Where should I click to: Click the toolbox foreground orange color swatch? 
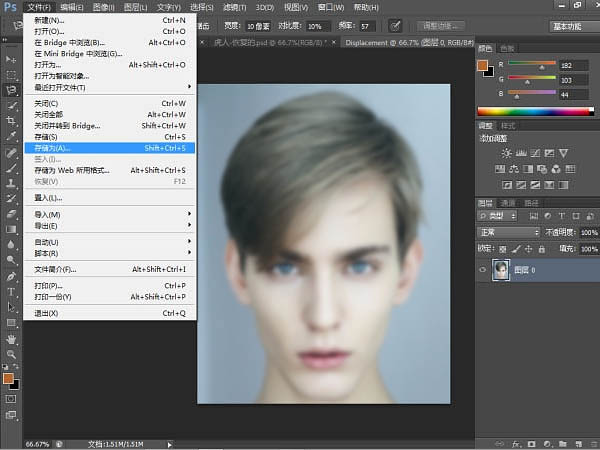pos(8,378)
